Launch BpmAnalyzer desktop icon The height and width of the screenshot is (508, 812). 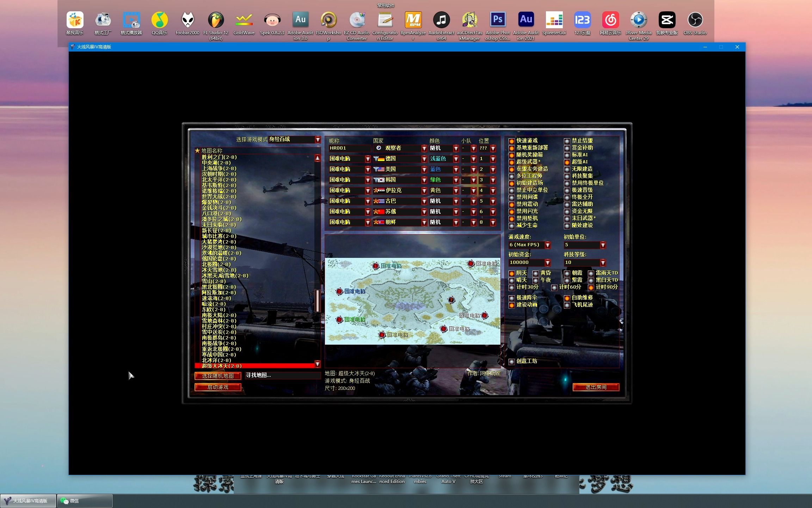point(413,26)
